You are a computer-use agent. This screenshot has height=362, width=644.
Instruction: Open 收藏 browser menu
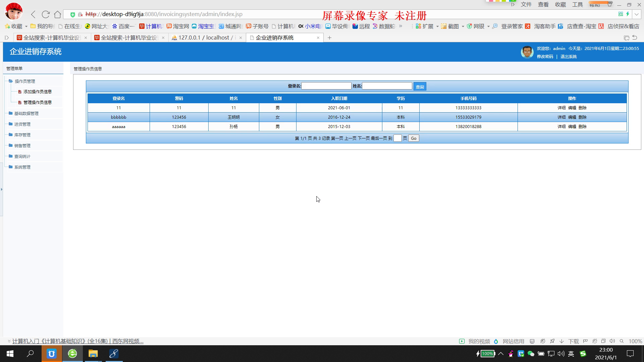(x=560, y=4)
